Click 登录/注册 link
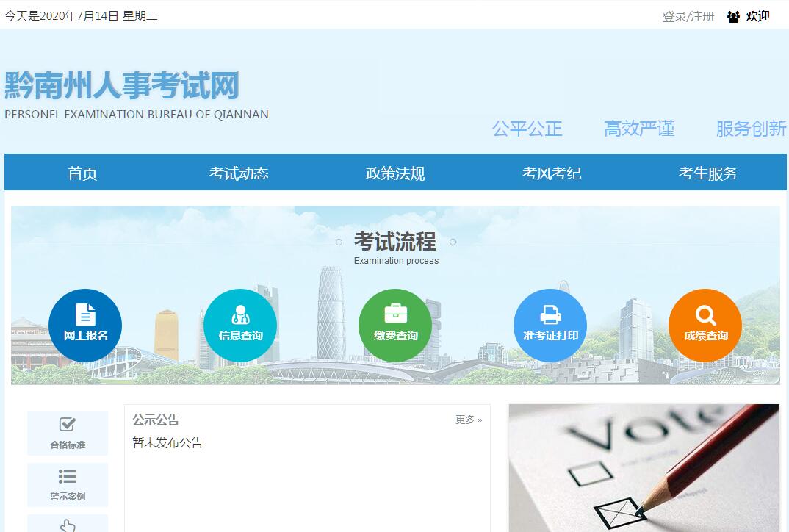This screenshot has width=789, height=532. (x=688, y=16)
